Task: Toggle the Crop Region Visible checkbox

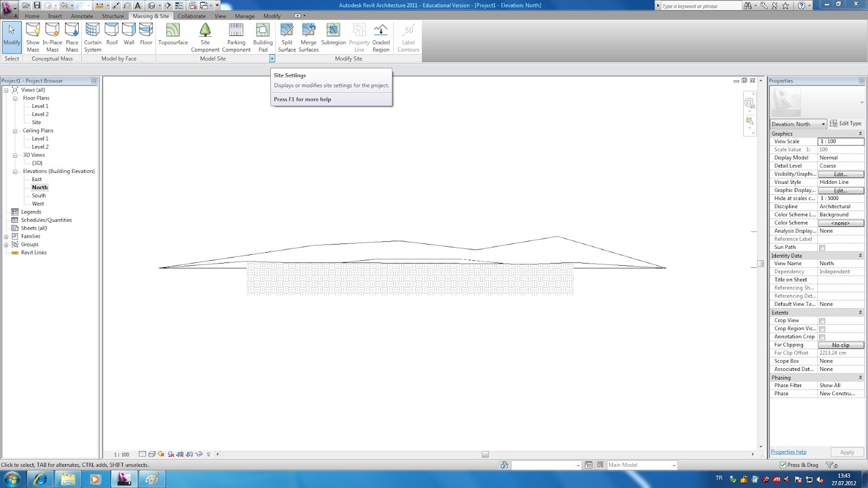Action: (x=822, y=329)
